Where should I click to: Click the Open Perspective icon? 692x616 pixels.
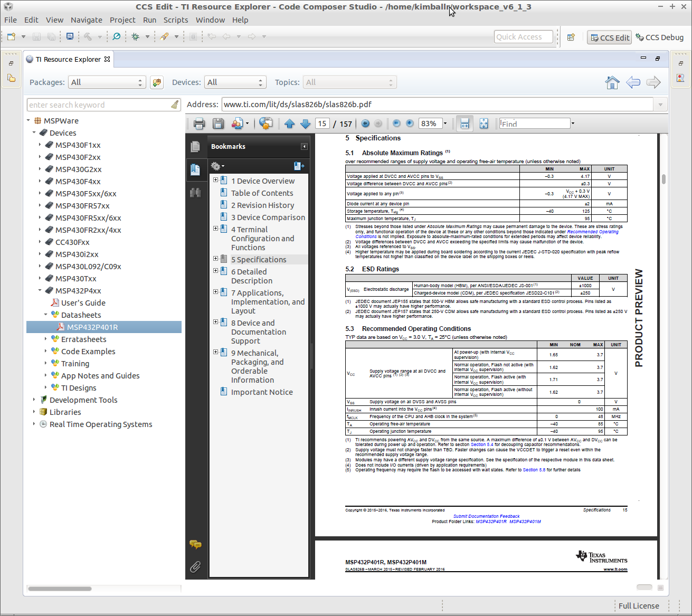(571, 37)
